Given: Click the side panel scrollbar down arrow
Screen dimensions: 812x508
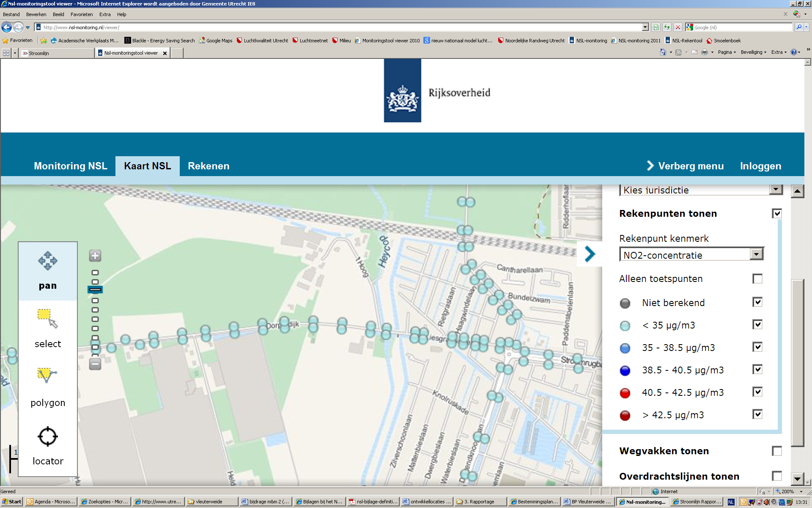Looking at the screenshot, I should [797, 479].
